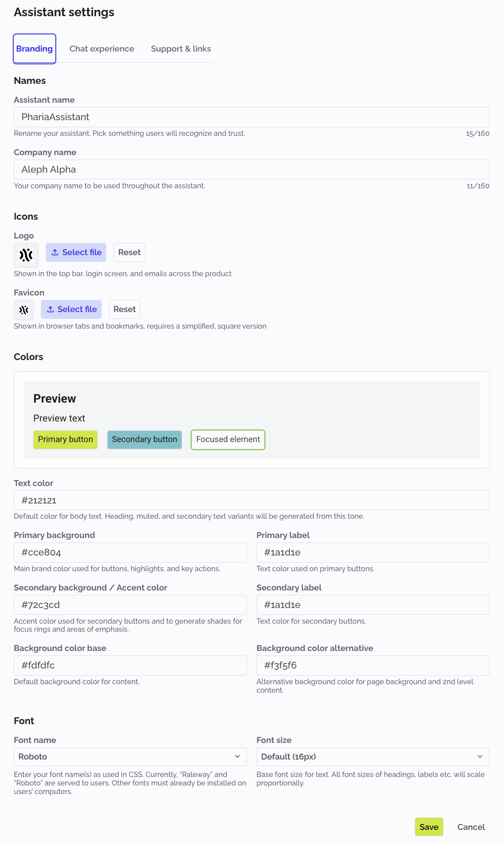Edit the Assistant name field

pos(252,117)
